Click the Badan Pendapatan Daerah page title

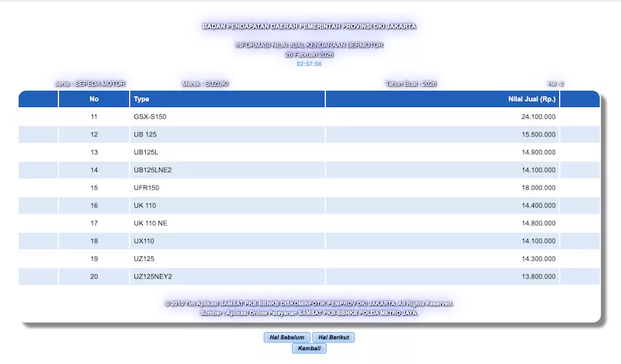309,26
